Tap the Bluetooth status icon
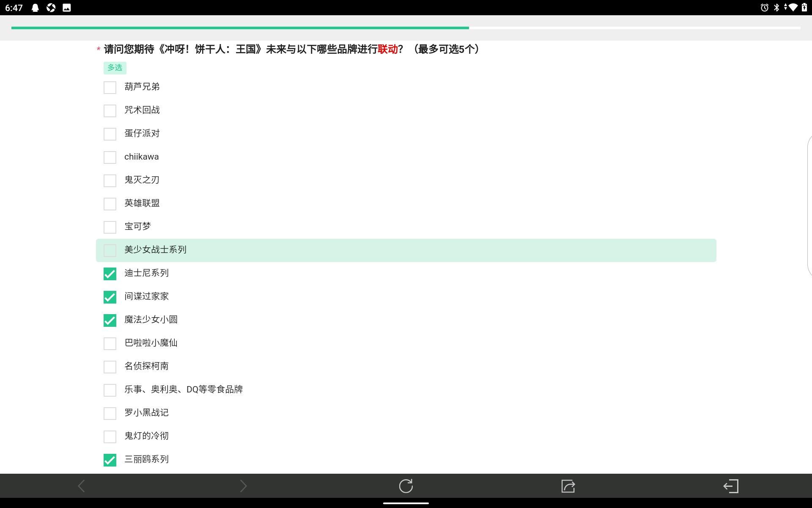 pos(776,8)
